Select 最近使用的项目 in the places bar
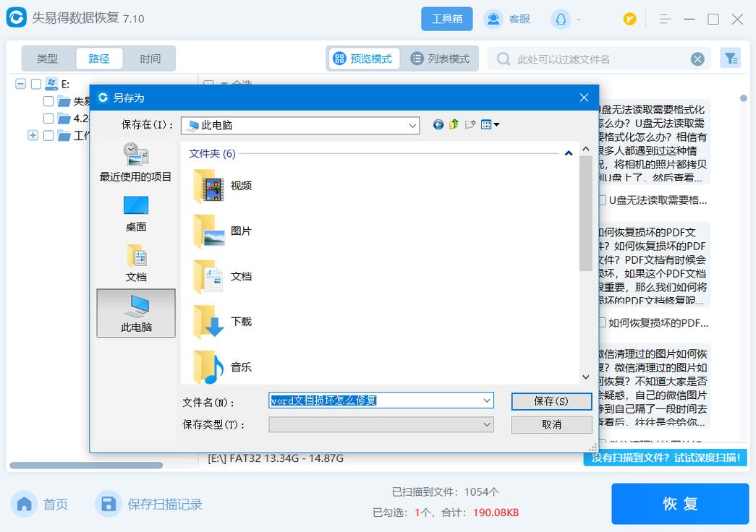 (135, 162)
